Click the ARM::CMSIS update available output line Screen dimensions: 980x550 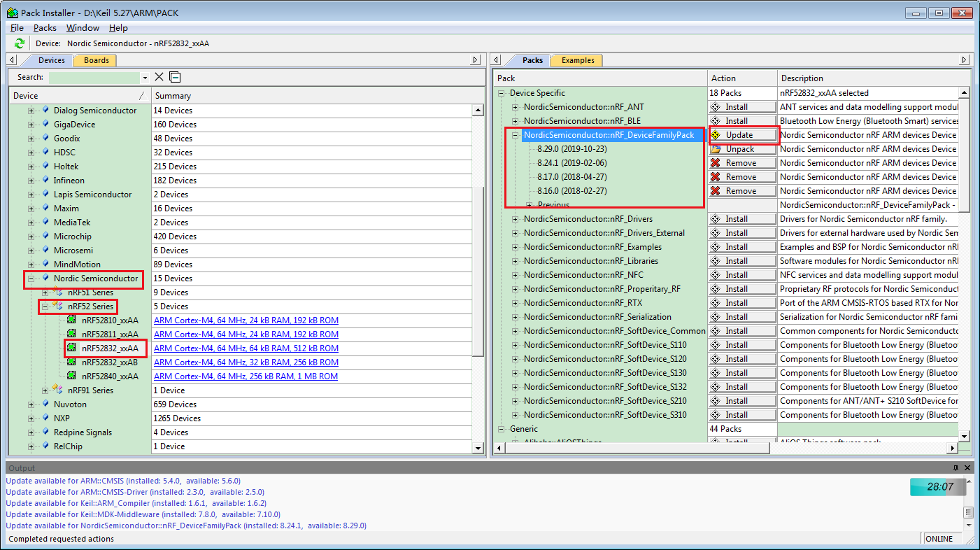pyautogui.click(x=123, y=481)
